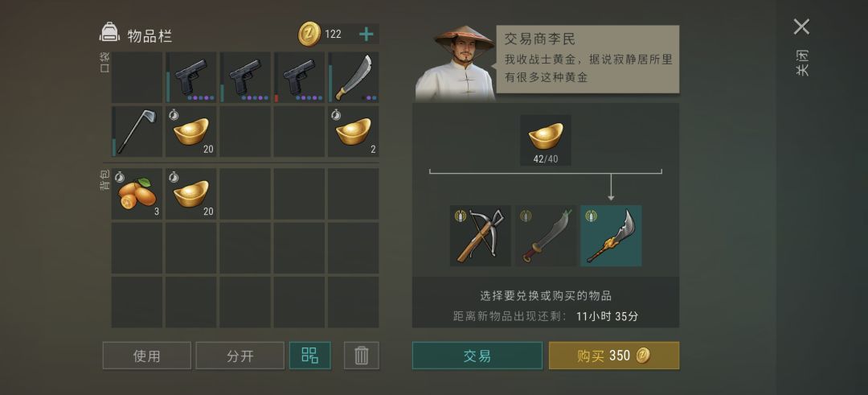Select the glaive polearm reward item
The image size is (868, 395).
click(x=611, y=236)
